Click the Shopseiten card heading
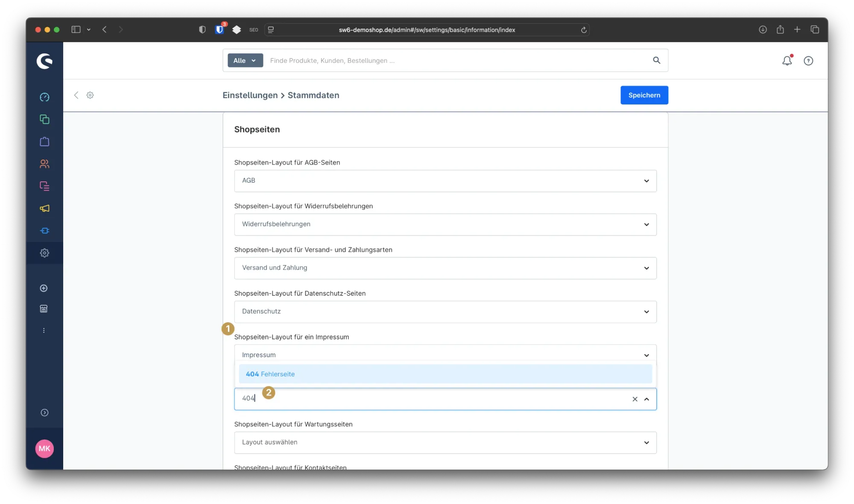The image size is (854, 504). pyautogui.click(x=257, y=129)
